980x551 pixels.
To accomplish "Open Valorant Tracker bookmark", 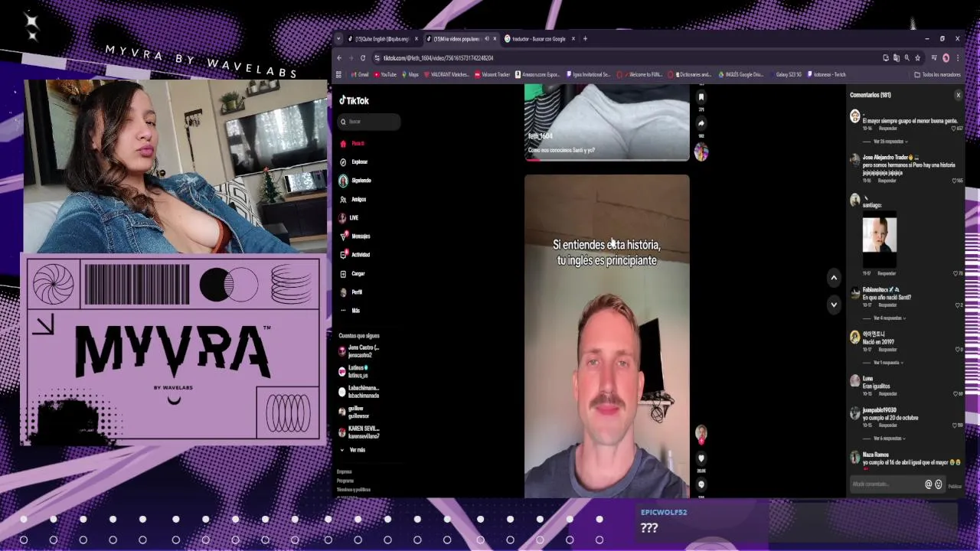I will [492, 74].
